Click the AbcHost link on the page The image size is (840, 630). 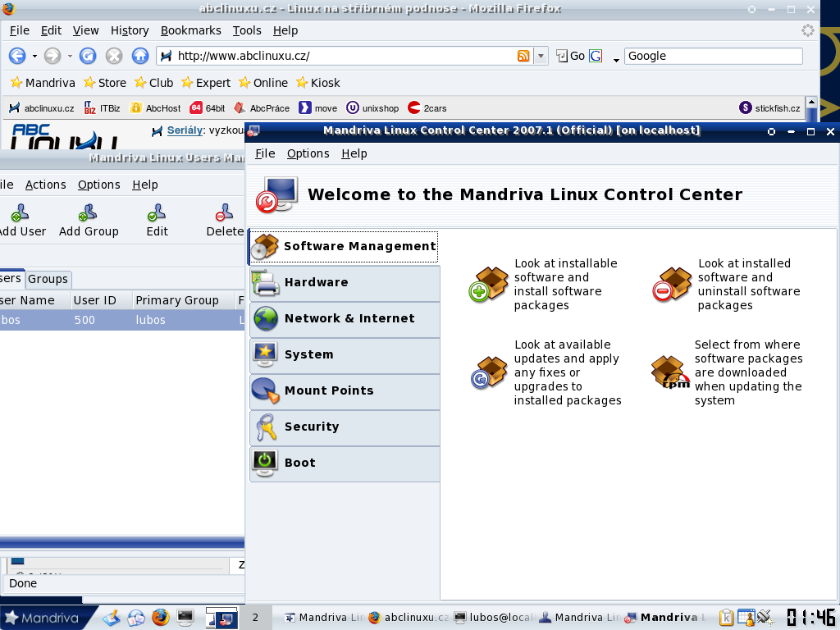click(x=155, y=108)
